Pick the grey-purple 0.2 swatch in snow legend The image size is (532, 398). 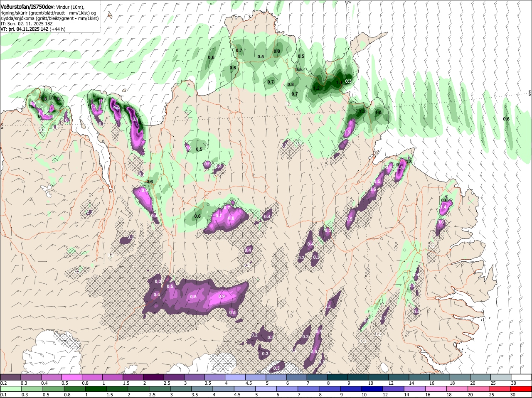(10, 377)
